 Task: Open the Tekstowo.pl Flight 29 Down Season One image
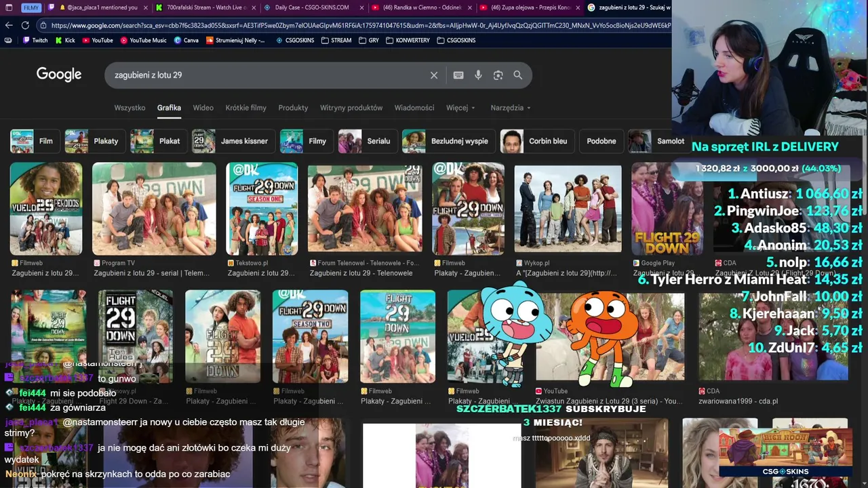pyautogui.click(x=262, y=209)
